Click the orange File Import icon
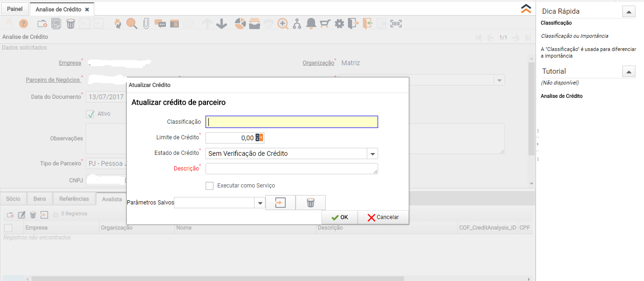 (368, 24)
